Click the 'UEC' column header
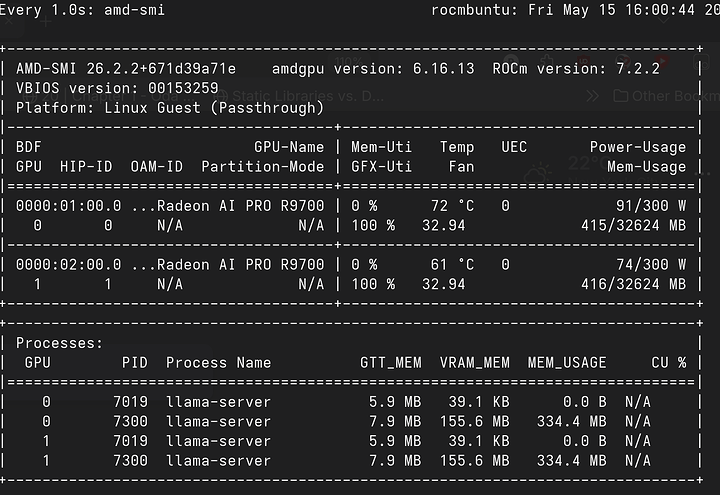 [514, 147]
